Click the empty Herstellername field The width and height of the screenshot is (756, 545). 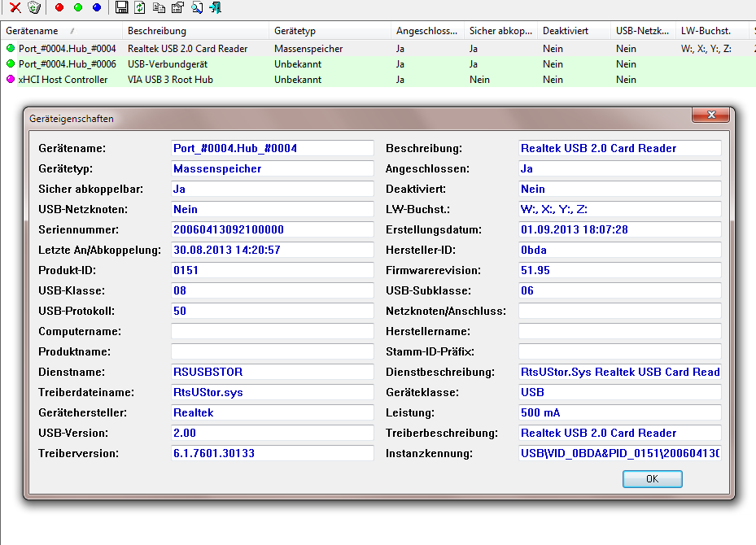[620, 331]
